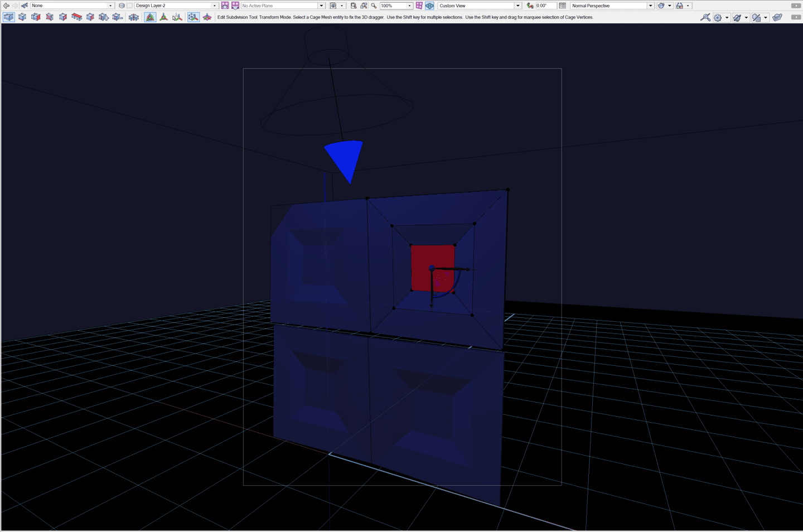Click the icon right of the angle field
This screenshot has height=532, width=803.
point(563,6)
